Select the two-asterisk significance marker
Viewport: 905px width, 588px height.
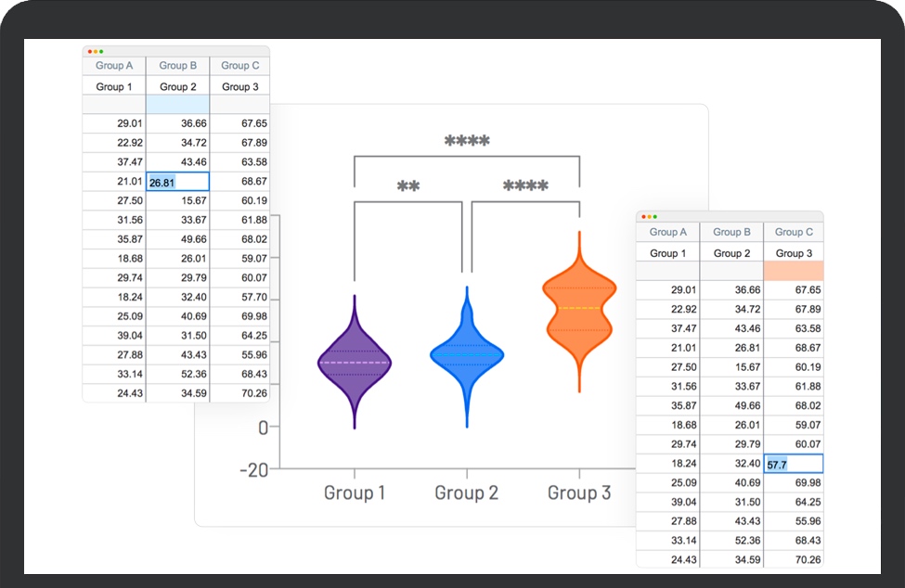click(x=408, y=186)
